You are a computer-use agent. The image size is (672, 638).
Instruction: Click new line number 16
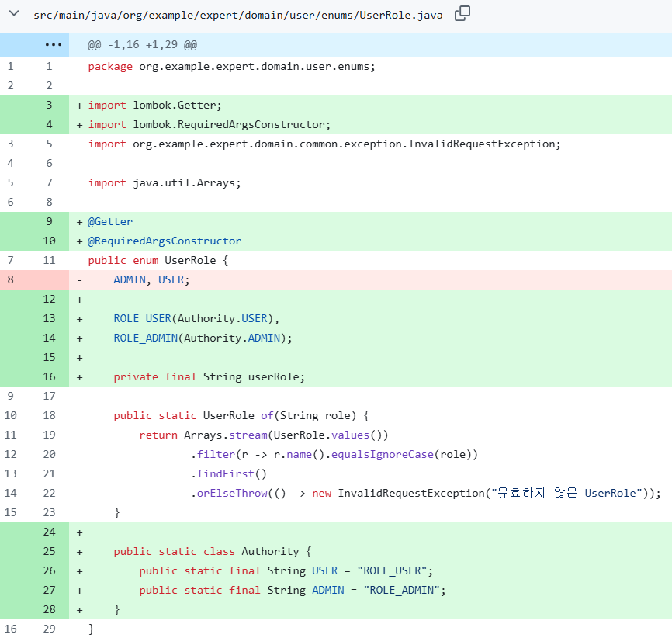50,377
